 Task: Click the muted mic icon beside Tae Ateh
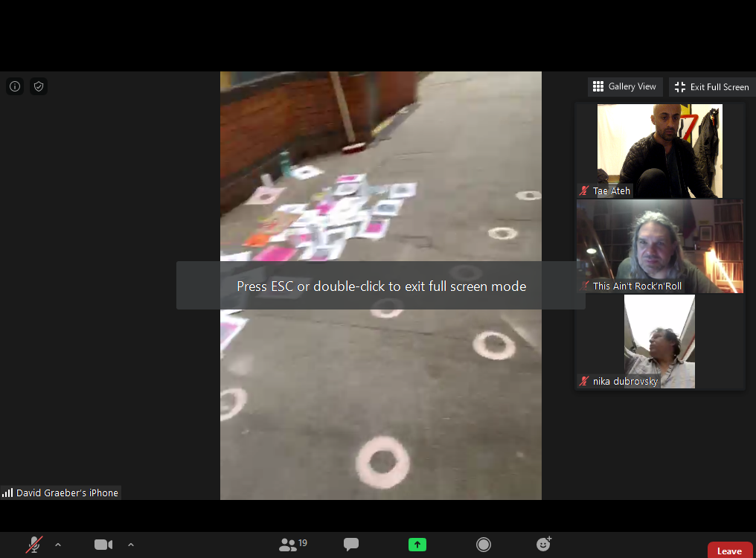tap(584, 191)
